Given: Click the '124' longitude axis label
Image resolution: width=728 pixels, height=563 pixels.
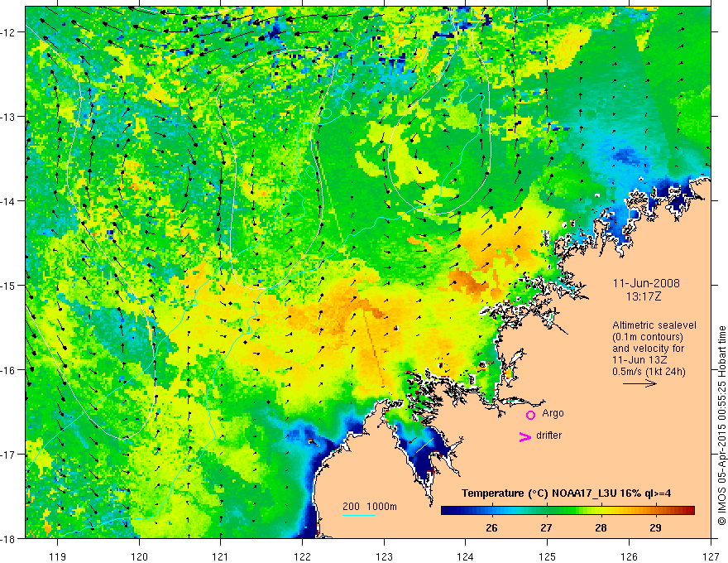Looking at the screenshot, I should click(466, 556).
